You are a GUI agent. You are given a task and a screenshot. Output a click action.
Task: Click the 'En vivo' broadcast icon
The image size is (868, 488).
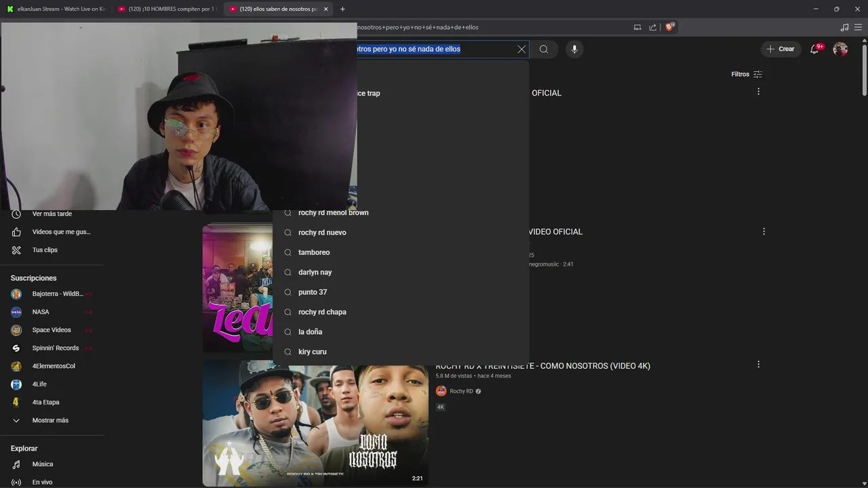point(16,483)
